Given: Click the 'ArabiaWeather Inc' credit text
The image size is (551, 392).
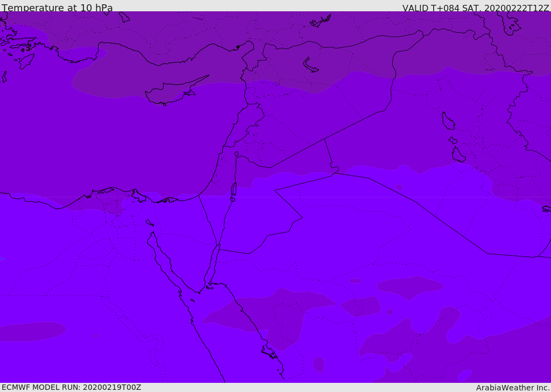Looking at the screenshot, I should (512, 388).
